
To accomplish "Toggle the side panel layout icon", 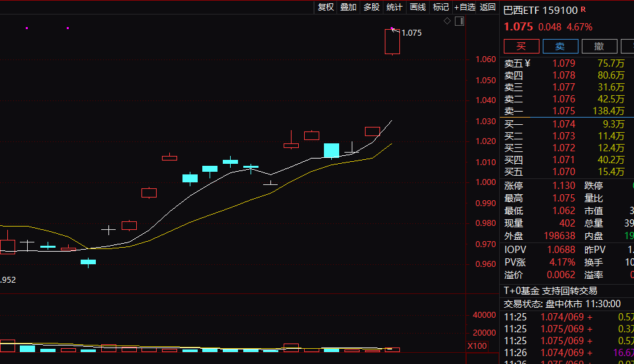I will click(x=460, y=21).
